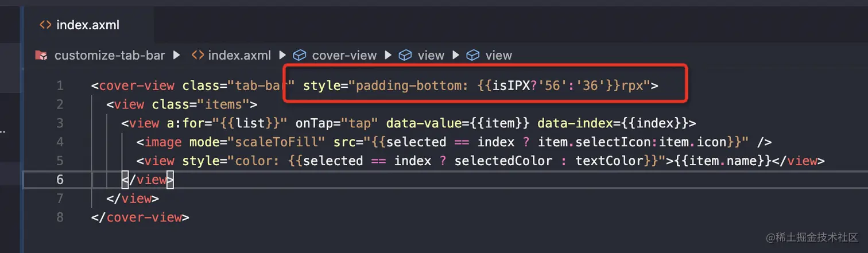Viewport: 868px width, 253px height.
Task: Click the cube icon next to cover-view breadcrumb
Action: click(x=300, y=55)
